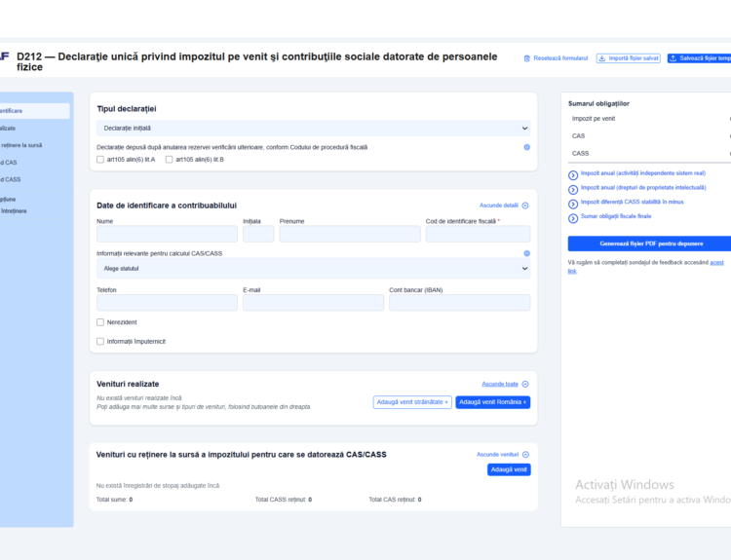Click the download icon in Importă fișier salvat
Viewport: 731px width, 560px height.
(x=602, y=58)
